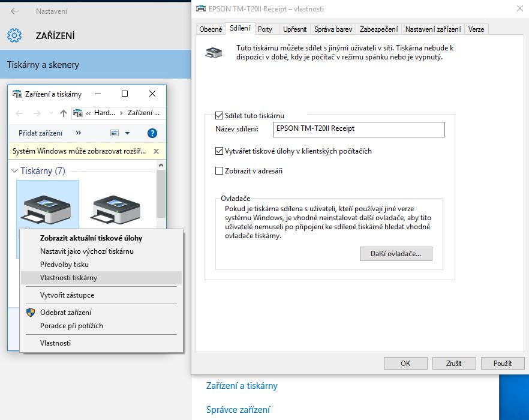The height and width of the screenshot is (420, 529).
Task: Click the up-folder arrow in explorer
Action: click(x=64, y=113)
